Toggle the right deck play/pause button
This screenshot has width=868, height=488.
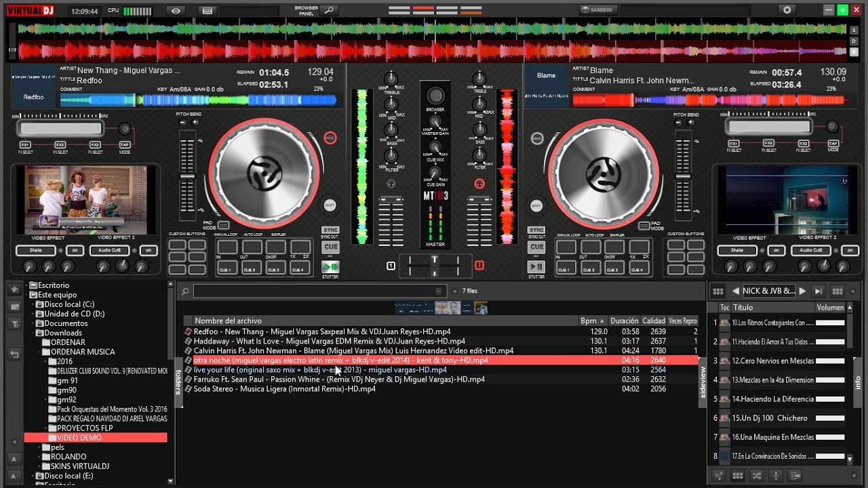pyautogui.click(x=536, y=267)
